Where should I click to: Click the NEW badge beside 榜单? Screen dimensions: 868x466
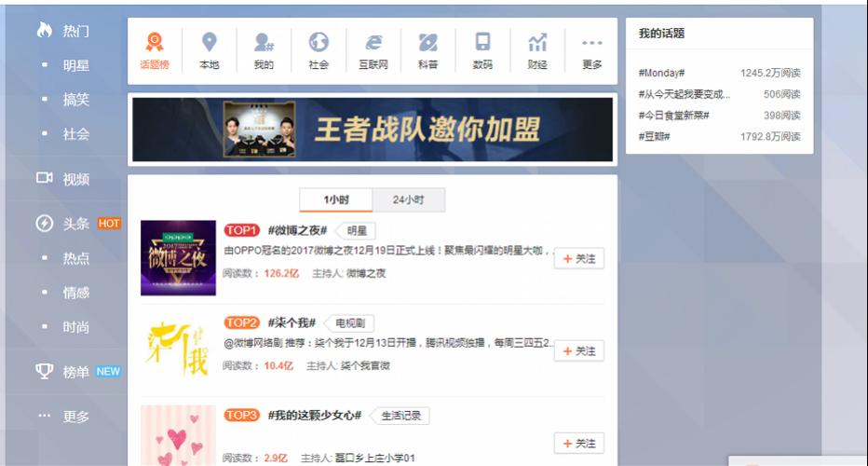[x=108, y=371]
